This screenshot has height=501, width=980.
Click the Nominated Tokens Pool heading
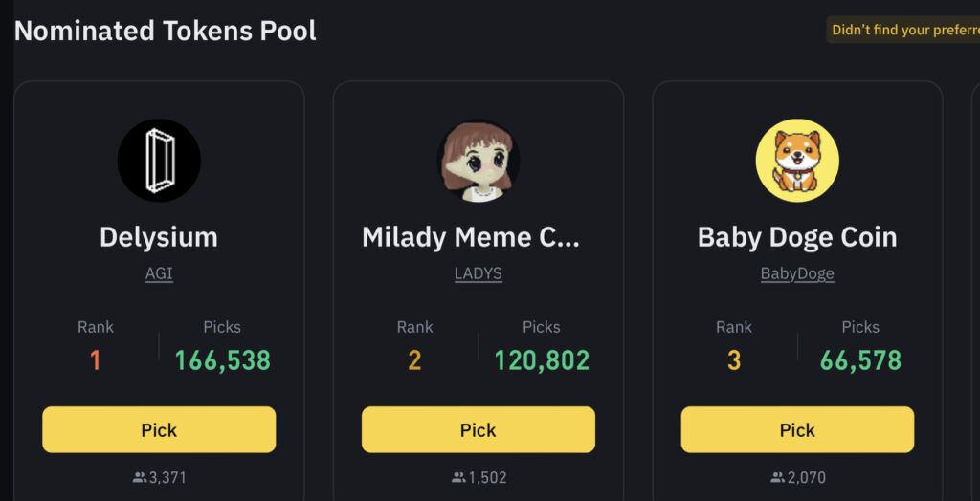pyautogui.click(x=165, y=31)
